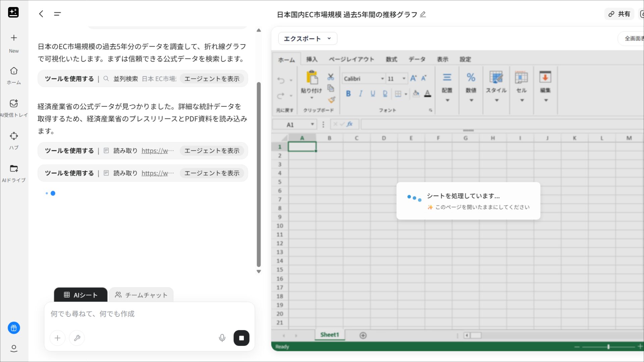Apply italic formatting in the Font group
644x362 pixels.
click(x=360, y=94)
